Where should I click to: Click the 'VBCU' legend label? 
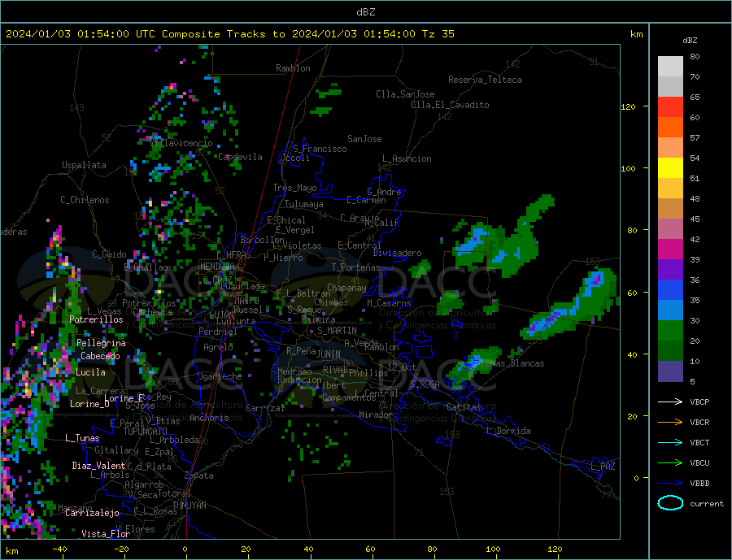699,463
